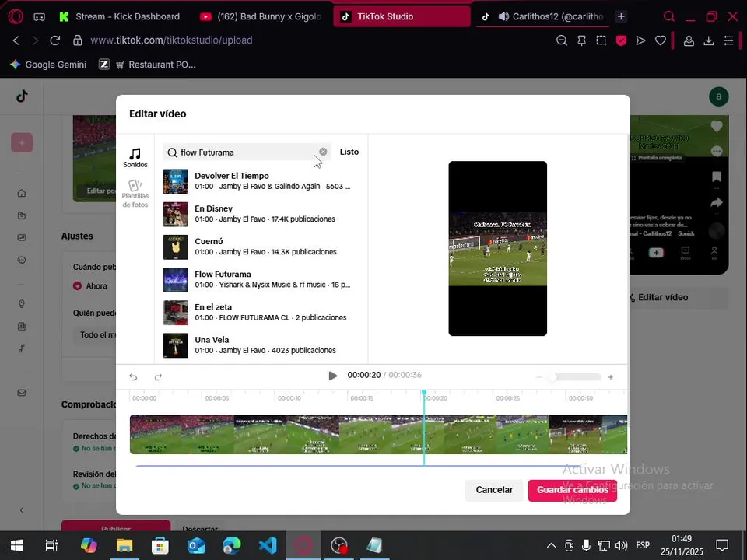
Task: Click the TikTok logo in Studio sidebar
Action: (x=22, y=96)
